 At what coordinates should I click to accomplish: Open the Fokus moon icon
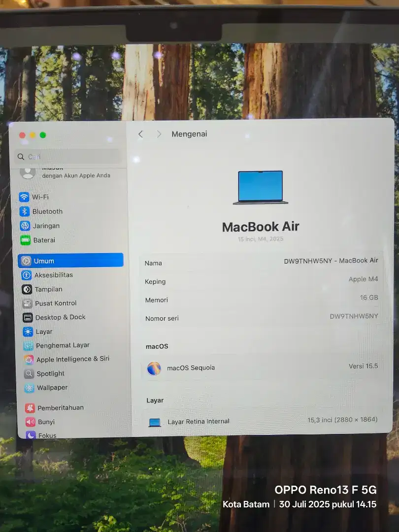coord(31,434)
